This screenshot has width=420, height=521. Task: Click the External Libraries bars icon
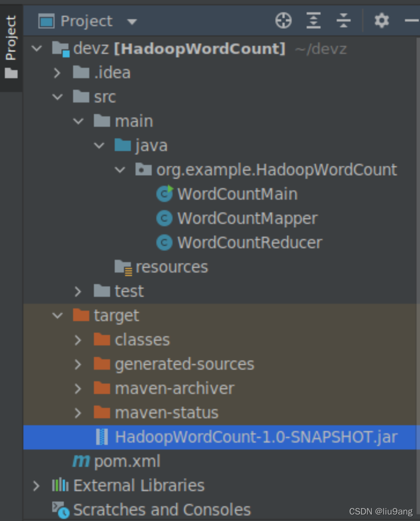(60, 485)
